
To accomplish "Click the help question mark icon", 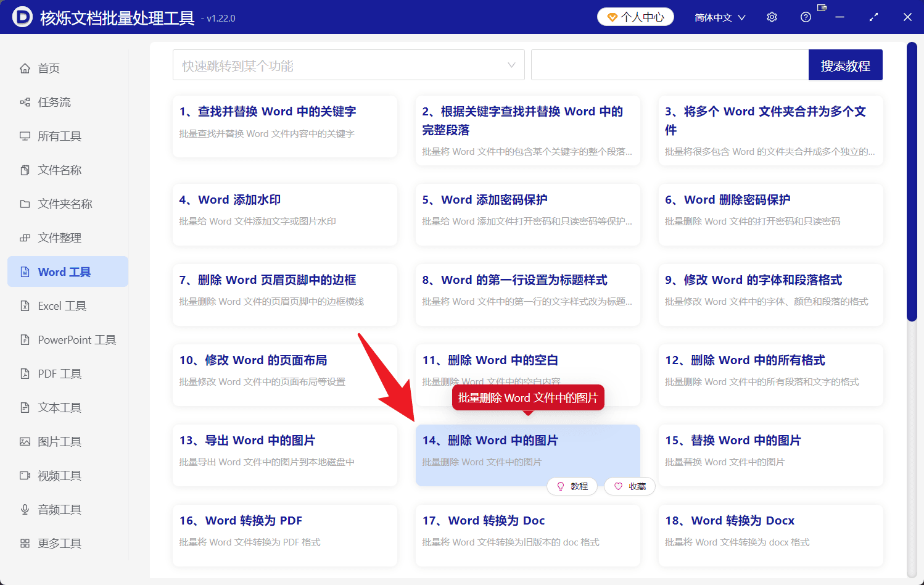I will pyautogui.click(x=806, y=17).
